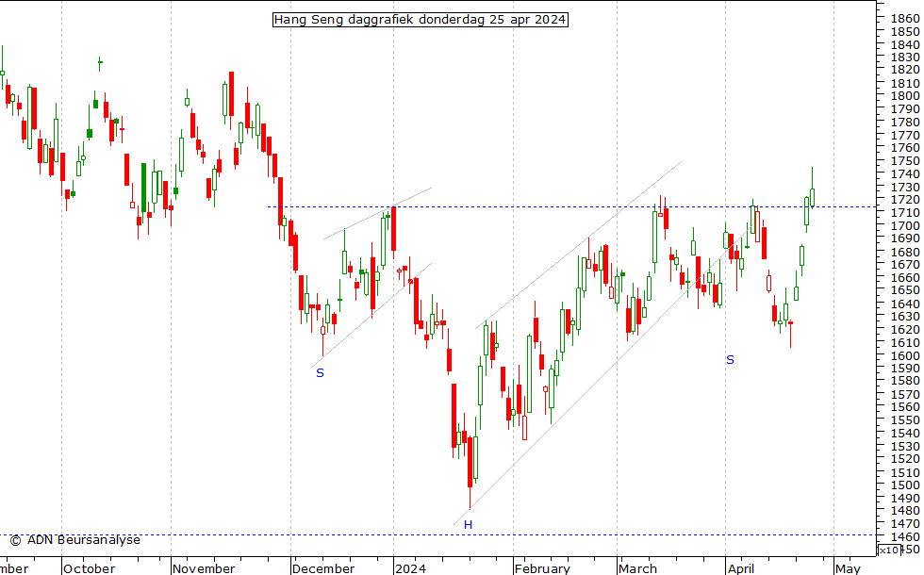Viewport: 924px width, 575px height.
Task: Select the 1600 price axis label
Action: tap(905, 355)
